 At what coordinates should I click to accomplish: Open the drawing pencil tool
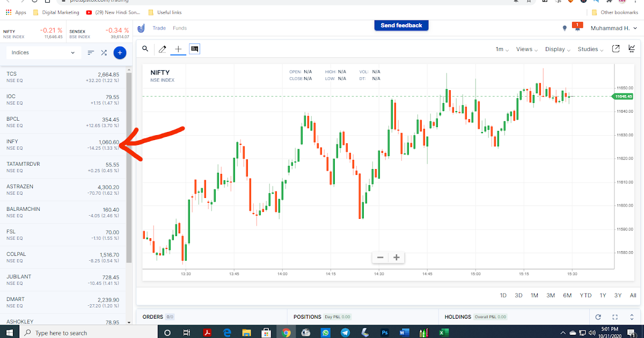click(162, 49)
